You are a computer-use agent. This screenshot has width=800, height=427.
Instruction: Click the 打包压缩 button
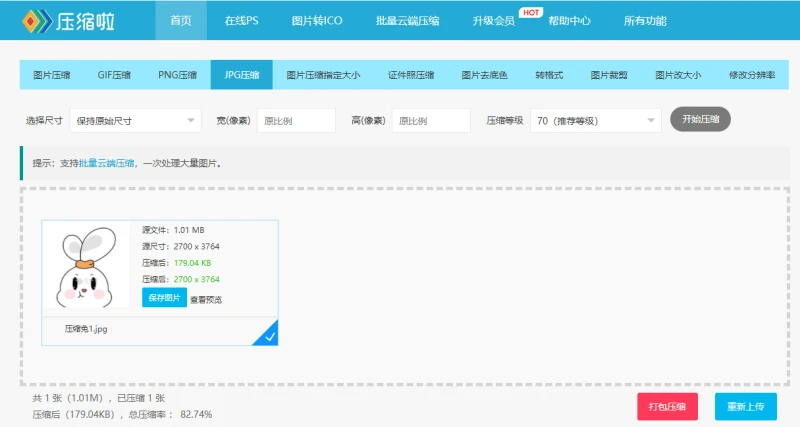point(667,407)
